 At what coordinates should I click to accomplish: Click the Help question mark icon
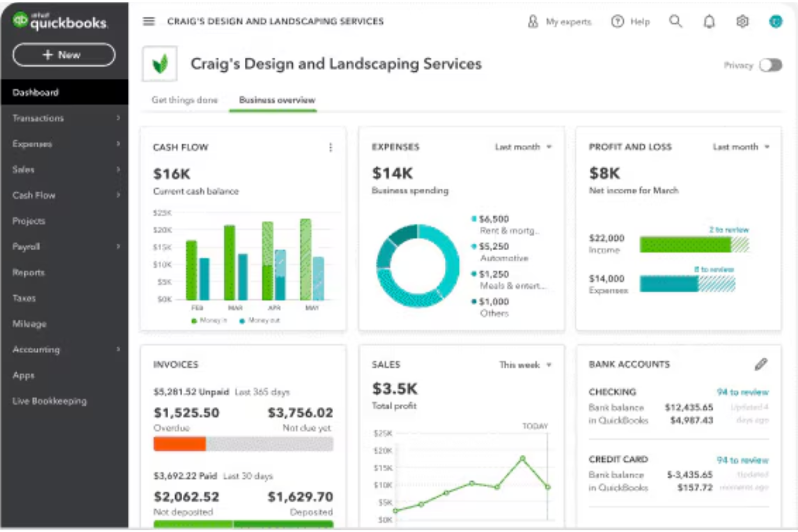point(617,22)
